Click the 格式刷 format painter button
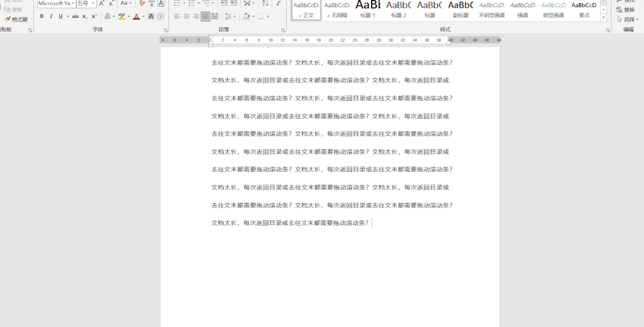The height and width of the screenshot is (327, 644). click(x=16, y=19)
